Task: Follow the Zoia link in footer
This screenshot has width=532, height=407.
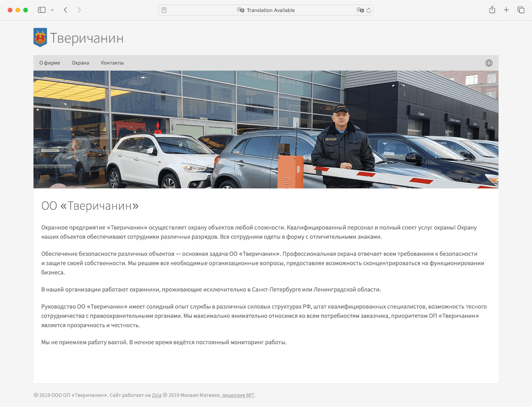Action: [x=157, y=395]
